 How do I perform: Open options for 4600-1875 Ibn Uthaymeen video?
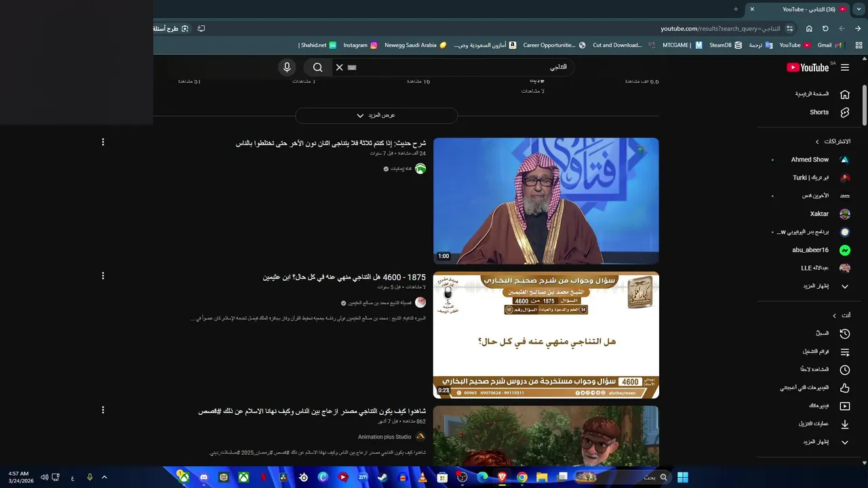103,276
